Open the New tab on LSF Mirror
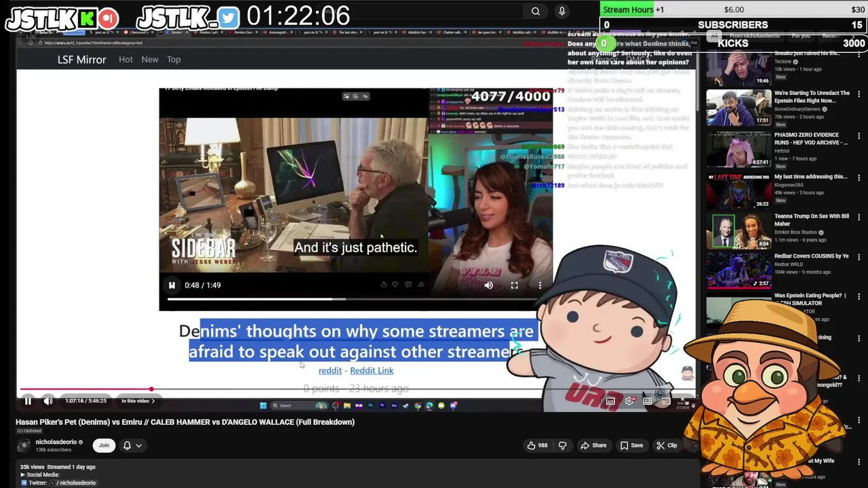The height and width of the screenshot is (488, 868). click(150, 60)
